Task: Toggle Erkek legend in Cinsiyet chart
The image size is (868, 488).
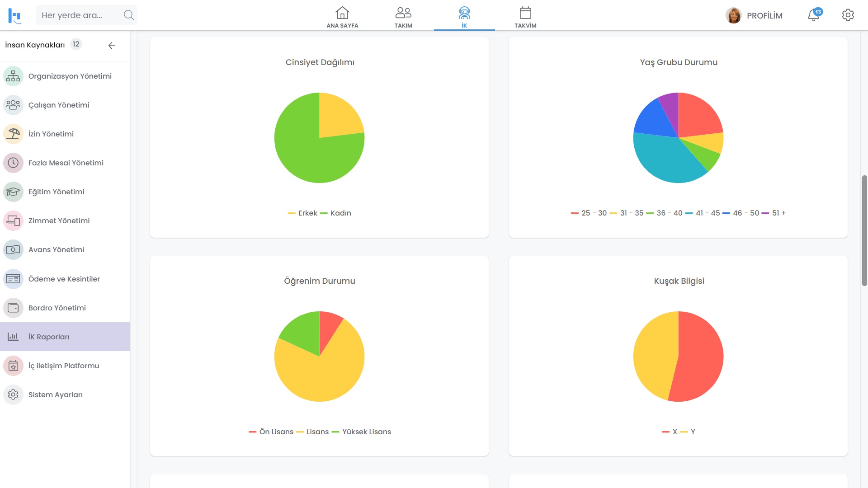Action: [302, 213]
